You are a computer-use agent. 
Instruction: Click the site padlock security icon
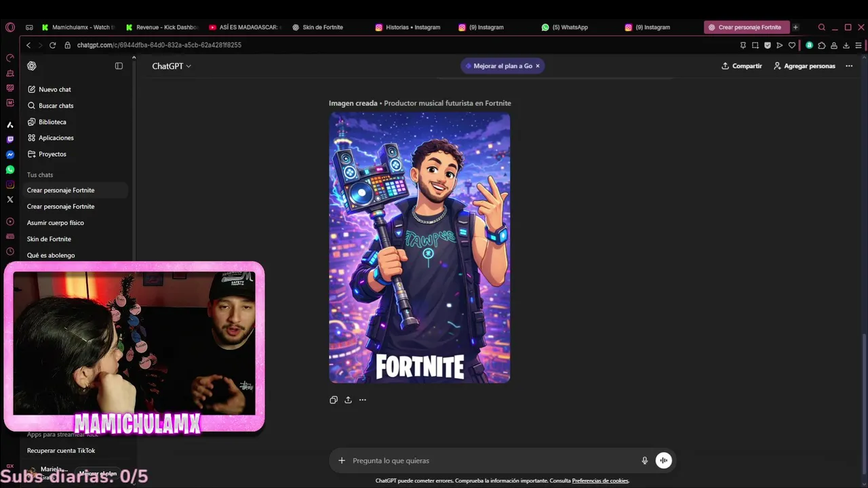click(x=67, y=45)
